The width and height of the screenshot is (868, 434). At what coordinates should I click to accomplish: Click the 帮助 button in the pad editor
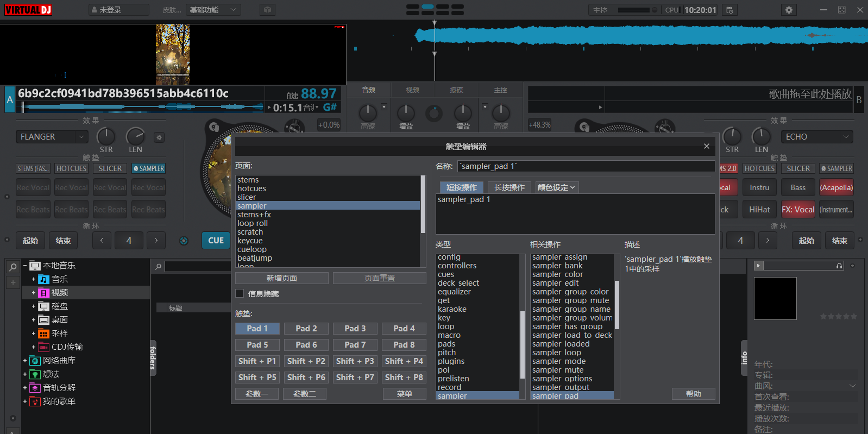click(x=693, y=394)
